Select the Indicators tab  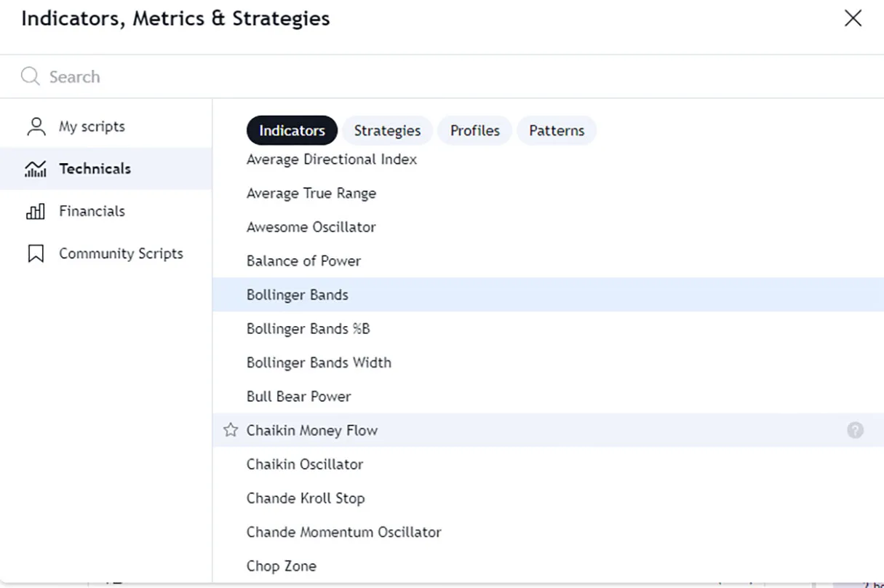[x=292, y=131]
